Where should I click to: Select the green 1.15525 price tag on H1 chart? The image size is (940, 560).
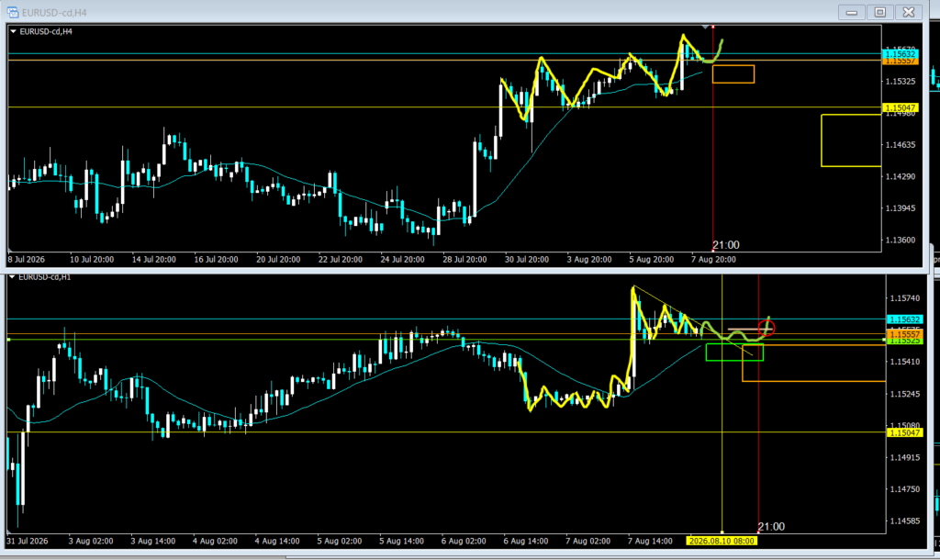(x=904, y=341)
